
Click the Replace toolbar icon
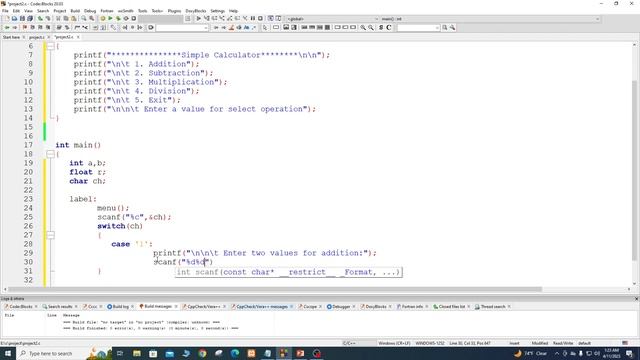tap(91, 19)
